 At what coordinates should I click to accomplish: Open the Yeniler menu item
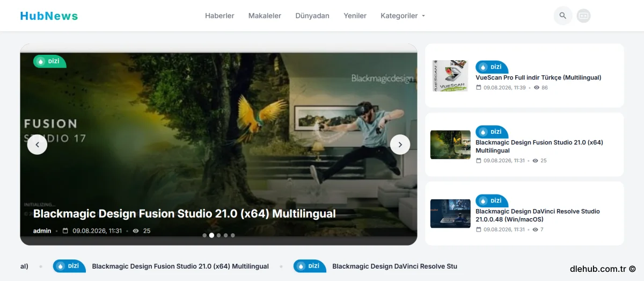(x=355, y=16)
